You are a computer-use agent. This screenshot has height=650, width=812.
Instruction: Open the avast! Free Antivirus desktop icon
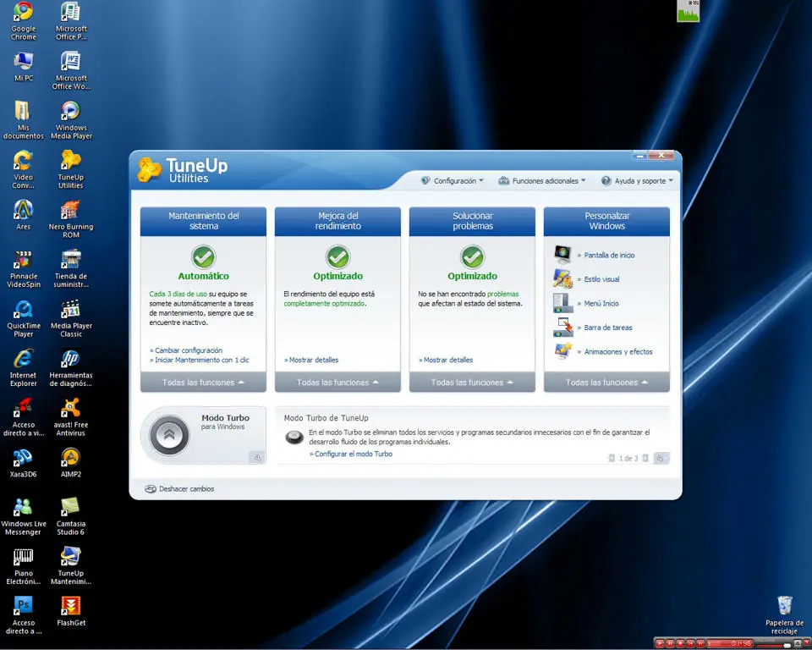click(70, 417)
